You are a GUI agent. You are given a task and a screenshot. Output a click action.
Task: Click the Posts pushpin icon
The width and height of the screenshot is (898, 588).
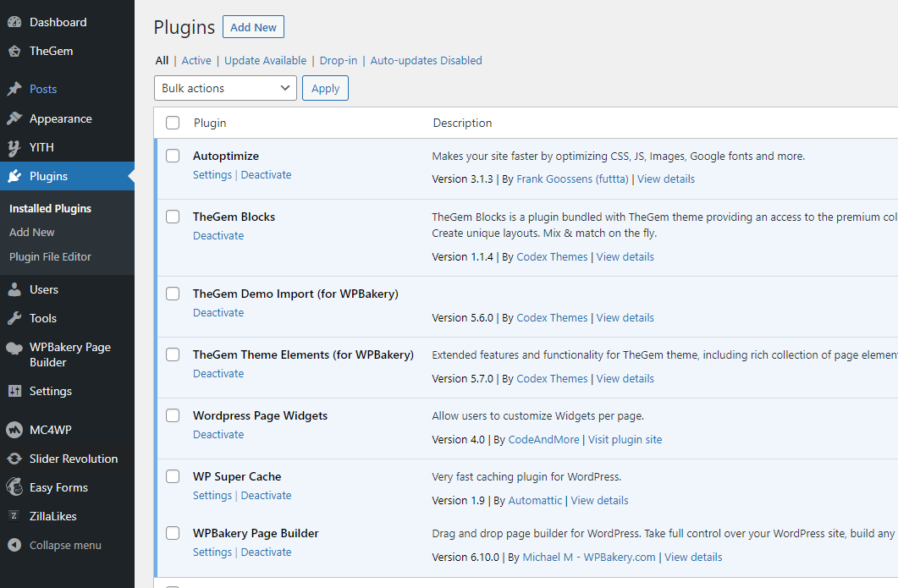click(14, 89)
